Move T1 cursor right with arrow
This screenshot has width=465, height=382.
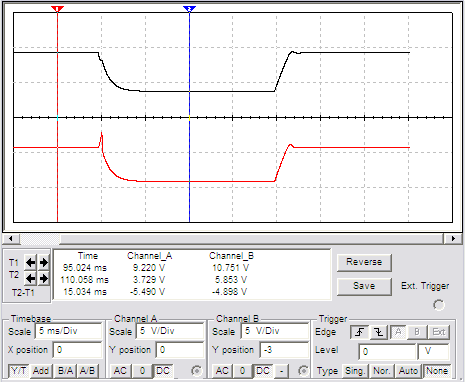point(43,262)
